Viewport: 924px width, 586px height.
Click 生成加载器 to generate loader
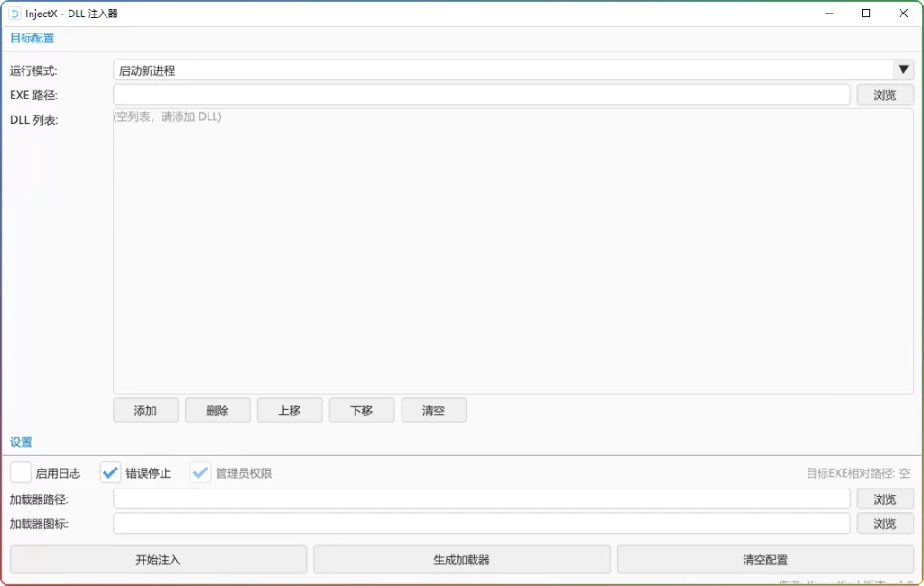(x=462, y=559)
